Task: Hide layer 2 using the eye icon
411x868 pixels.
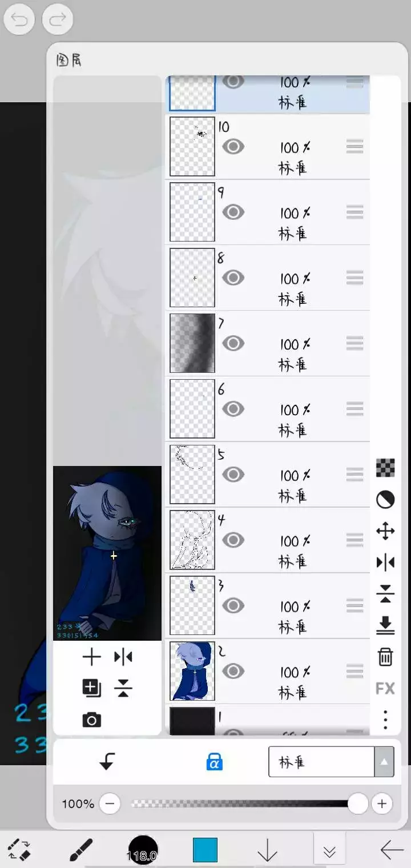Action: click(x=233, y=671)
